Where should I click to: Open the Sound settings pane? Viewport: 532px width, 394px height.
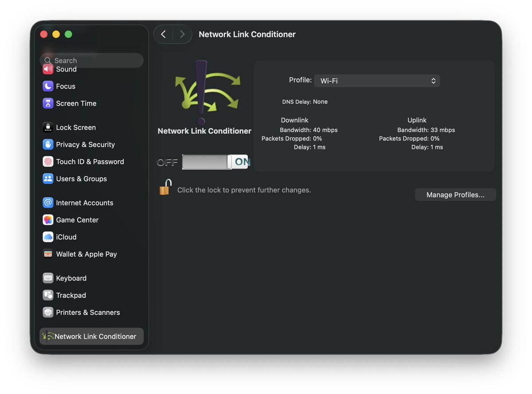pyautogui.click(x=91, y=69)
